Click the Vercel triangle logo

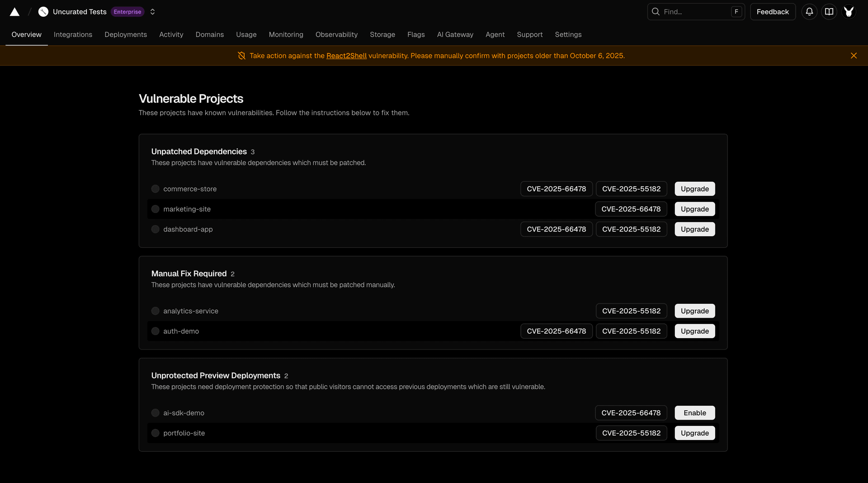pyautogui.click(x=14, y=12)
